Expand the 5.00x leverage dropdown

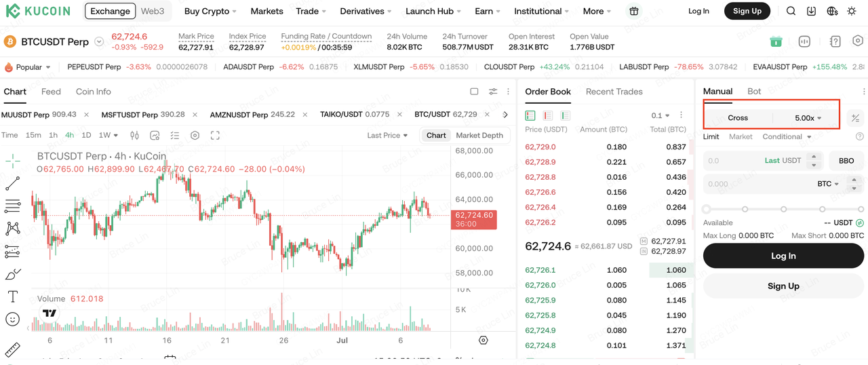pyautogui.click(x=807, y=118)
